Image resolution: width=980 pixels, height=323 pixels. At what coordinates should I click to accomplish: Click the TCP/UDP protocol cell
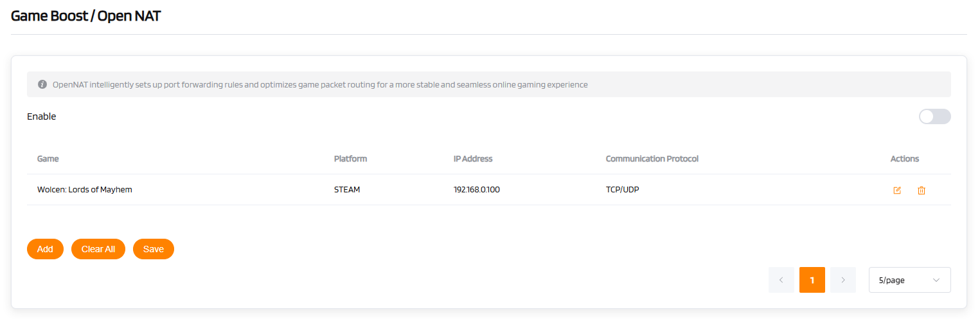pyautogui.click(x=622, y=190)
